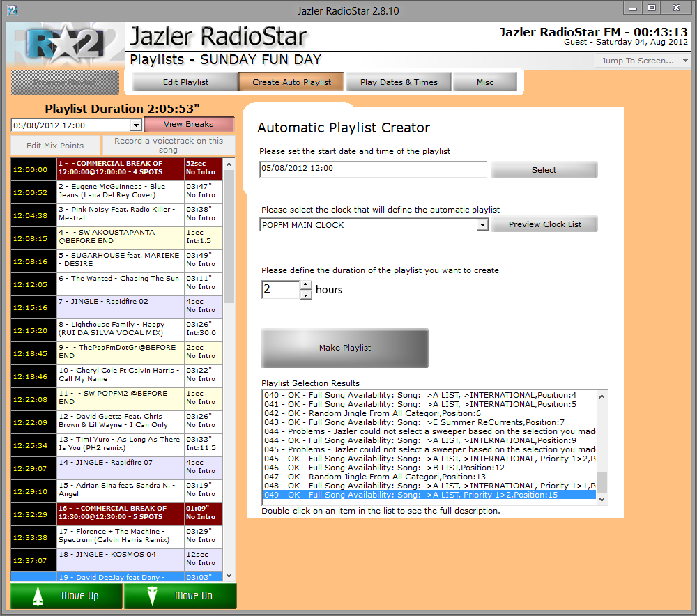Select David Guetta - I Can Only row
This screenshot has height=616, width=697.
point(116,422)
